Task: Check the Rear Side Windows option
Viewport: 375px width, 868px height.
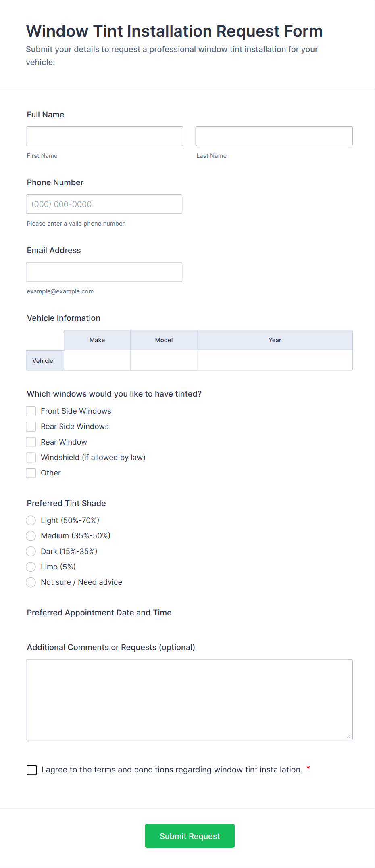Action: [x=31, y=426]
